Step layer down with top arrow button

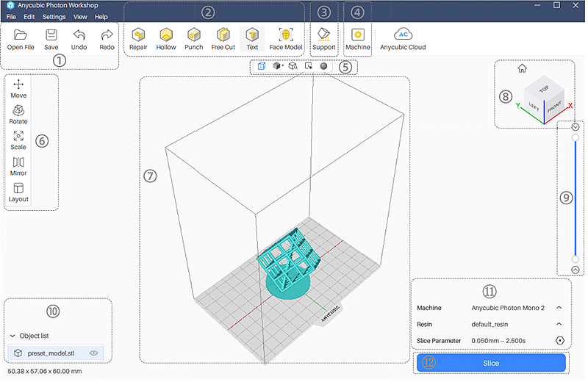click(576, 127)
